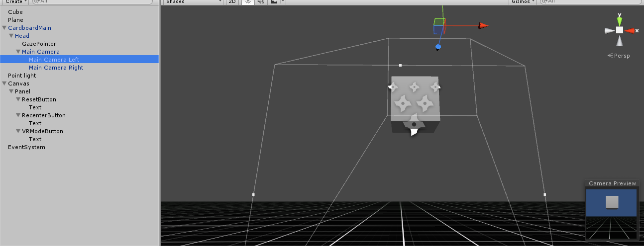Select Panel in hierarchy

80,91
